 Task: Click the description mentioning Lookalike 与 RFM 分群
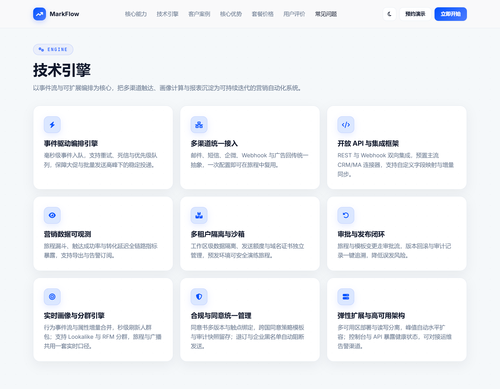point(103,337)
